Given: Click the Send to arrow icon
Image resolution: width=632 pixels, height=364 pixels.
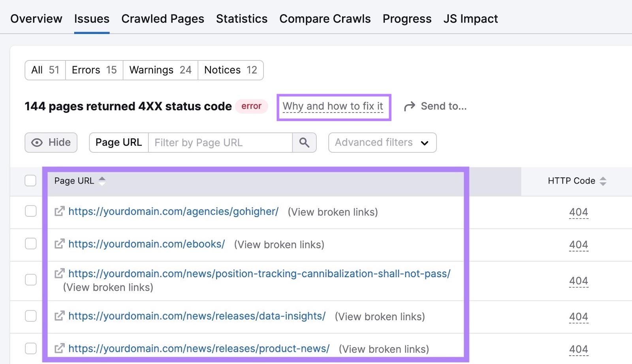Looking at the screenshot, I should pyautogui.click(x=410, y=106).
